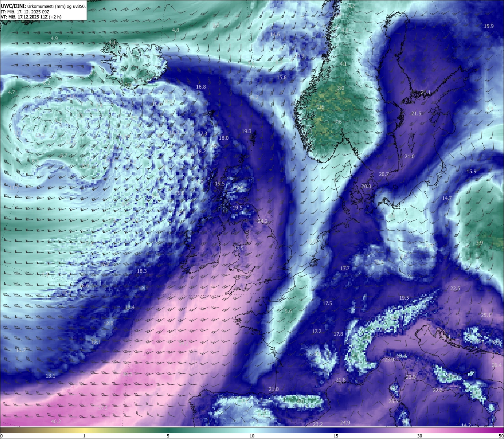Click the 18.2 value label
This screenshot has width=504, height=439.
pyautogui.click(x=201, y=151)
